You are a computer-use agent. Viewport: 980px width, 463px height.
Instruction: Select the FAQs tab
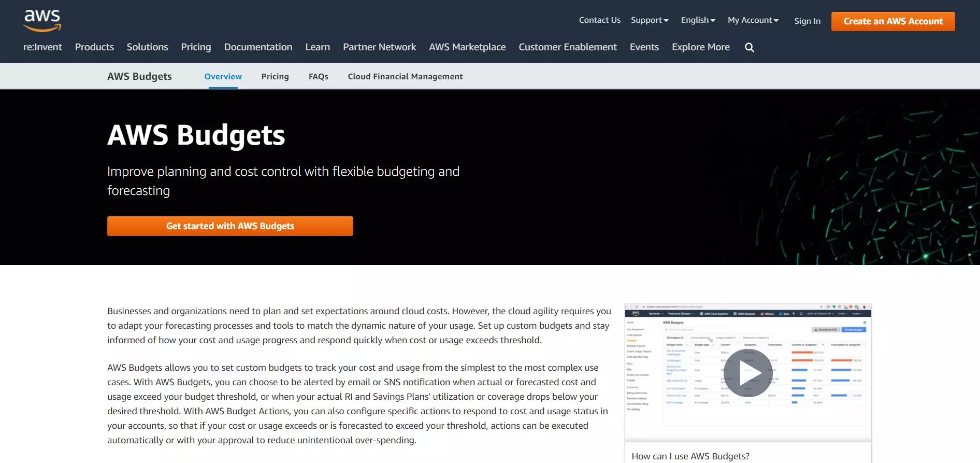click(x=319, y=77)
